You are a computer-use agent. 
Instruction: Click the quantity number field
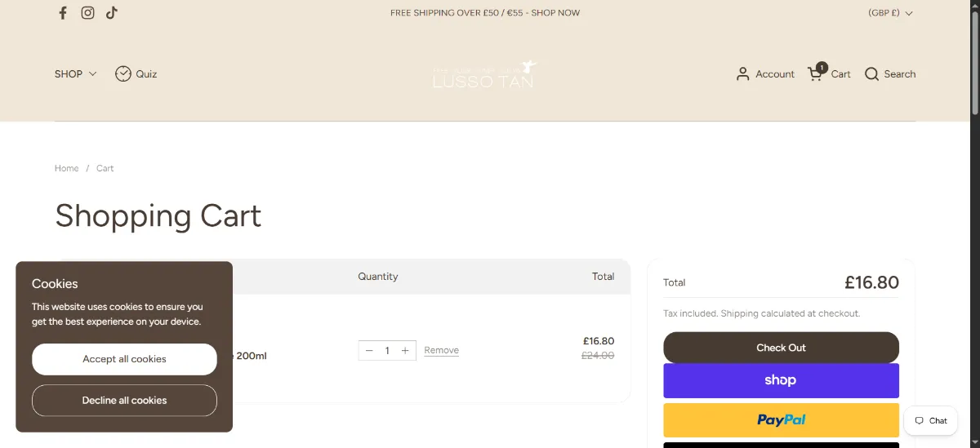tap(387, 351)
